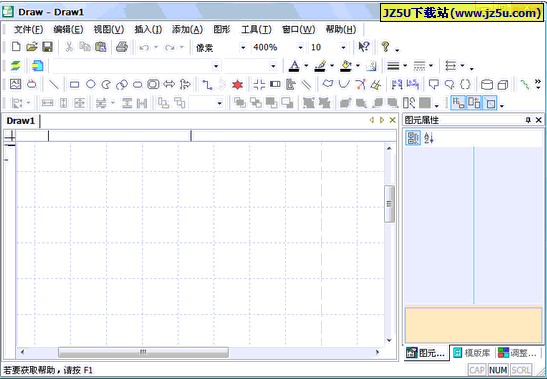Open the 文件(F) menu
The height and width of the screenshot is (379, 547).
(x=28, y=29)
